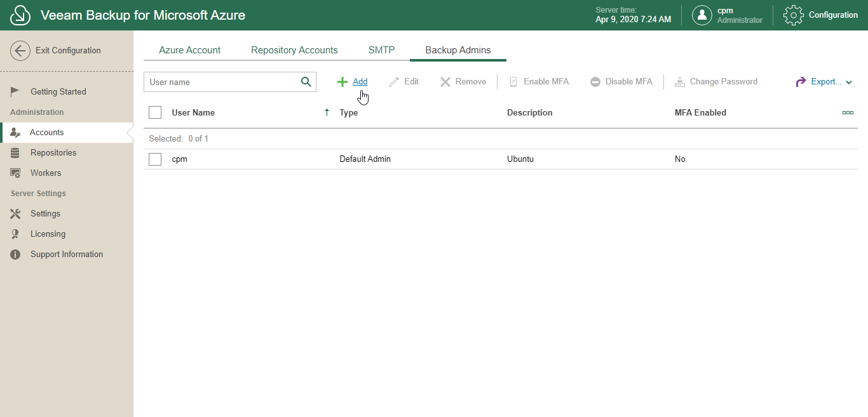Click the Licensing ribbon icon

click(15, 234)
